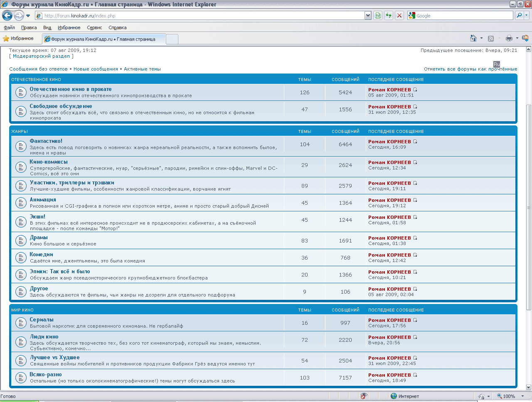Click the vertical page scrollbar
532x402 pixels.
pyautogui.click(x=529, y=208)
